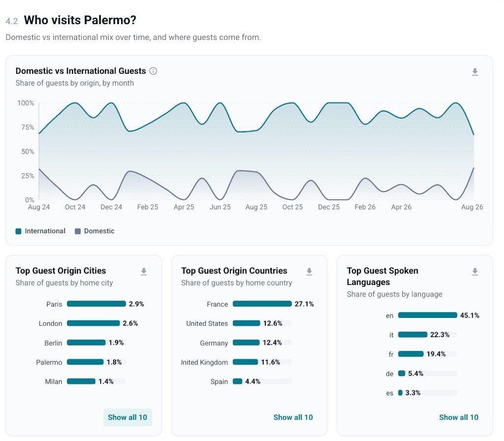Click the 'Share of guests by language' subtitle
The width and height of the screenshot is (504, 441).
pos(394,294)
